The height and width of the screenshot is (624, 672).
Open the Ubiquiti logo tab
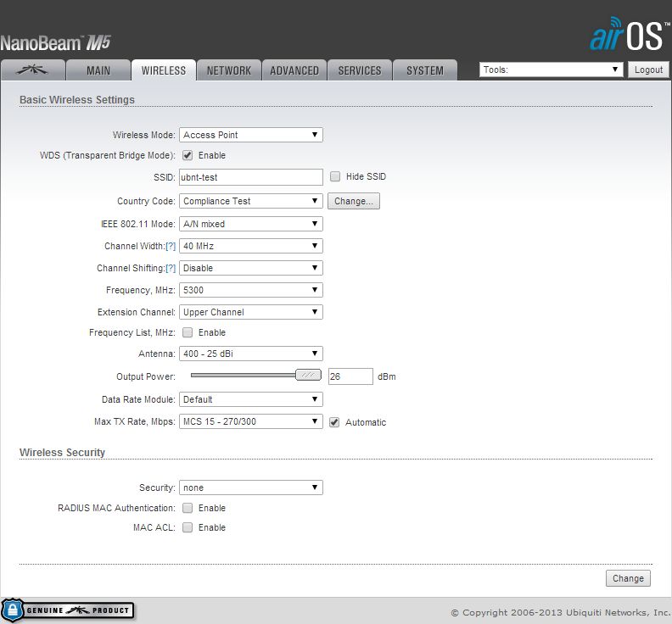tap(32, 70)
